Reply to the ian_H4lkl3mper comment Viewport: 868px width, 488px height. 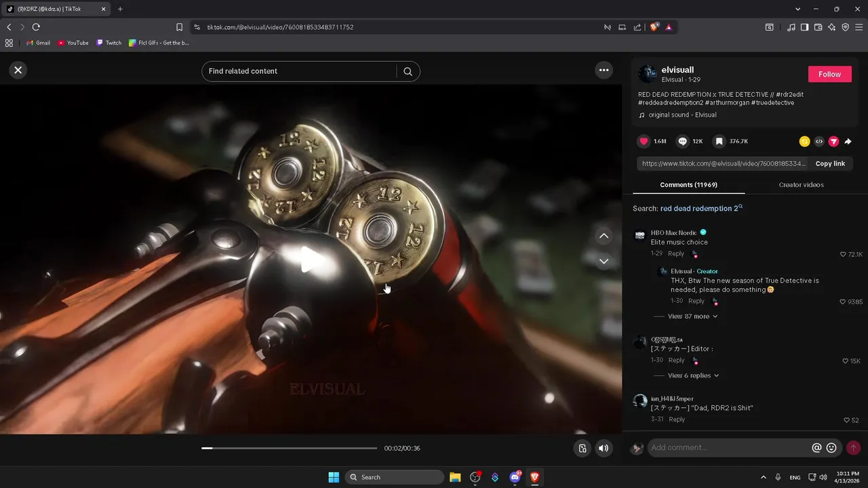[677, 420]
